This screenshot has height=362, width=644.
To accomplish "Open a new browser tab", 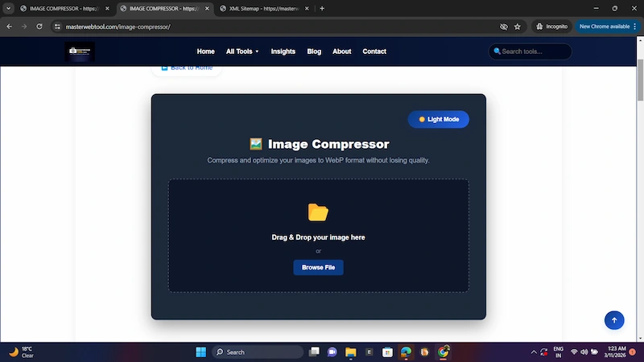I will [322, 8].
